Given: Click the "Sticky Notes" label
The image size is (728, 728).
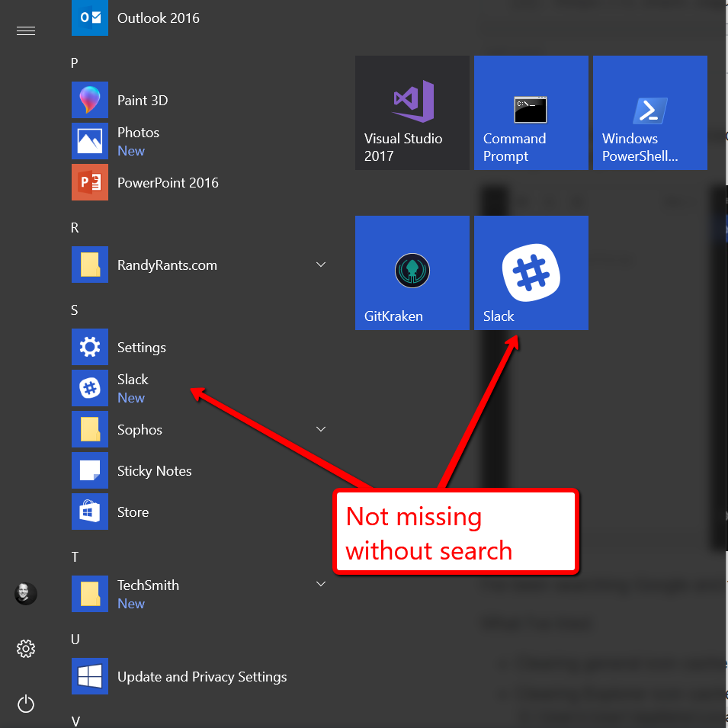Looking at the screenshot, I should tap(154, 471).
